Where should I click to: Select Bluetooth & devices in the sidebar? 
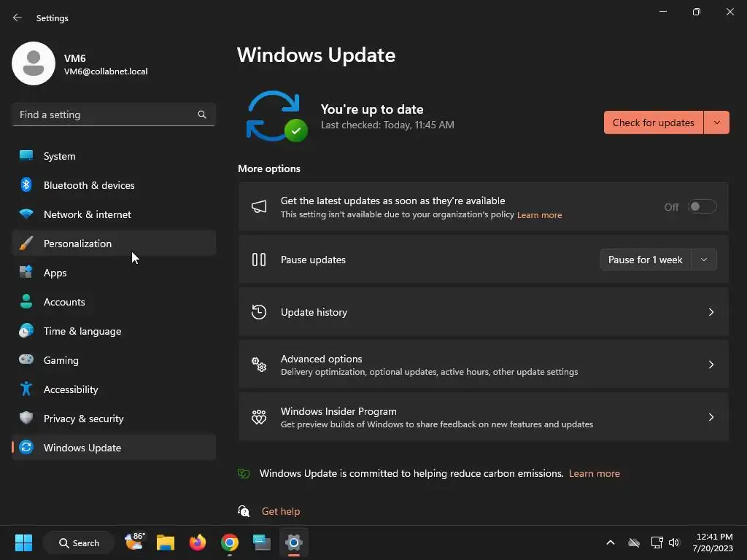[114, 184]
